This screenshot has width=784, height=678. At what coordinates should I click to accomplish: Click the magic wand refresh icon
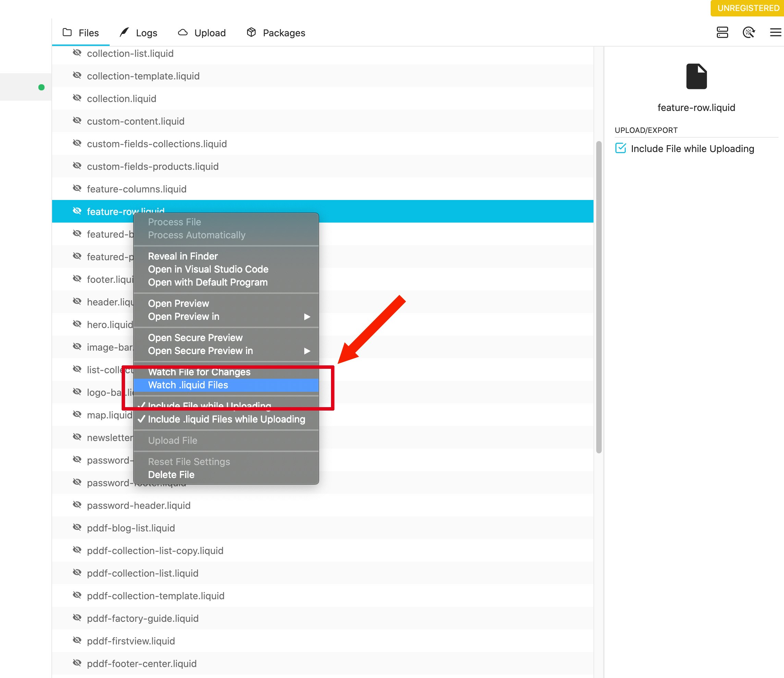(x=748, y=33)
